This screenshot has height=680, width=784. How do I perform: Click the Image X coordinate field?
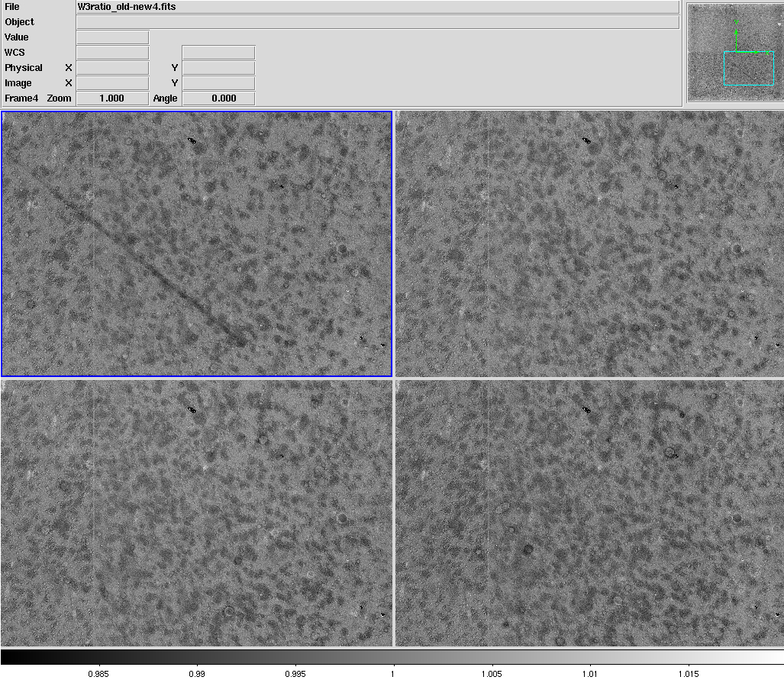112,83
